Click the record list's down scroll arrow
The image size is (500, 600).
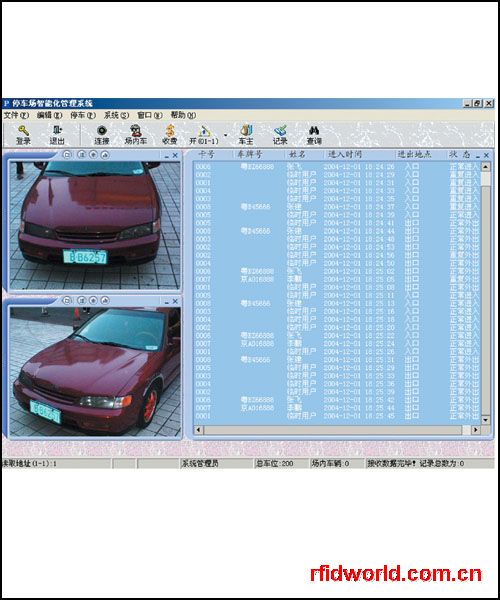(x=485, y=420)
